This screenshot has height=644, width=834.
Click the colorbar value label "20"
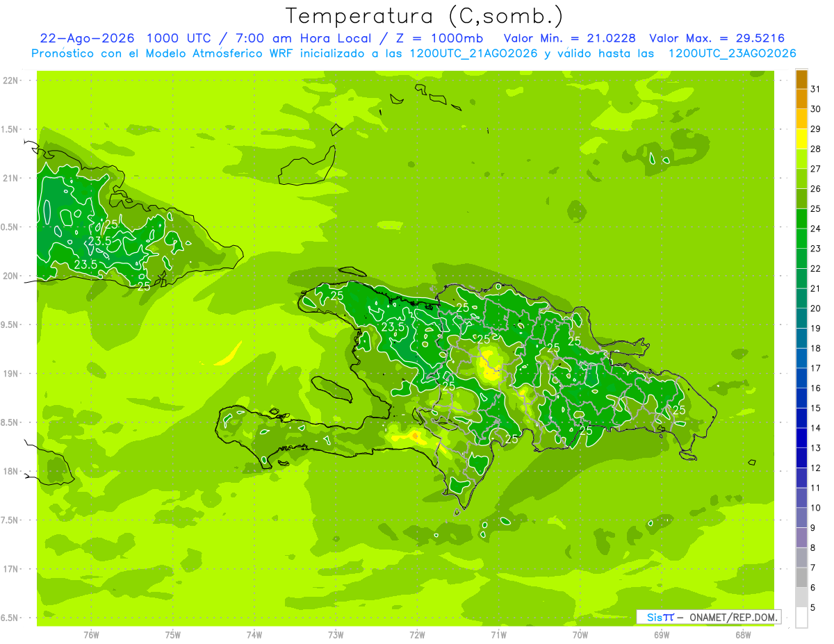coord(816,308)
